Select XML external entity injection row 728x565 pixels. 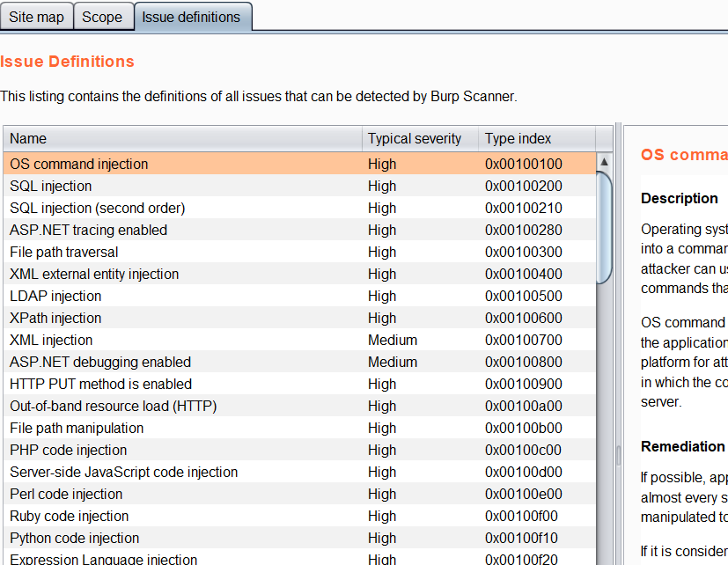point(299,274)
